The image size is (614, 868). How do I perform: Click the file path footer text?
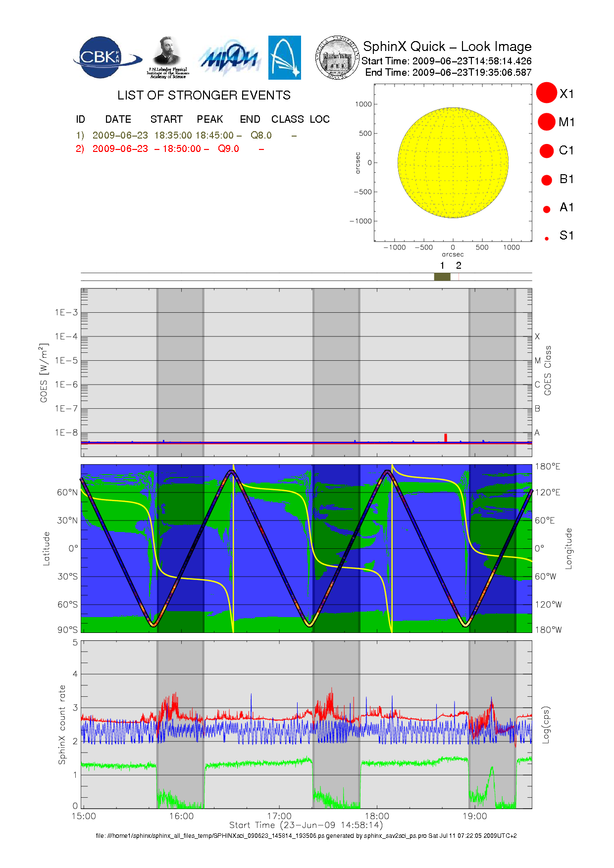[306, 836]
